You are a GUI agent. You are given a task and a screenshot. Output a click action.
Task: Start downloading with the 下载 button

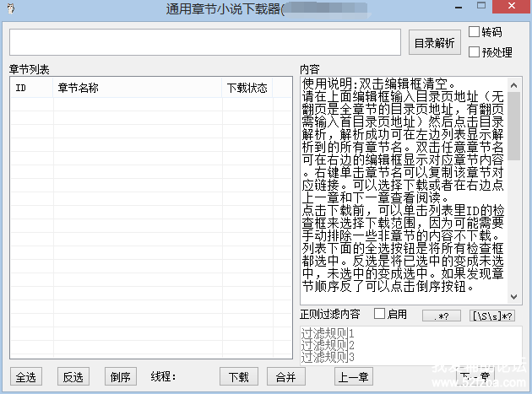coord(239,377)
